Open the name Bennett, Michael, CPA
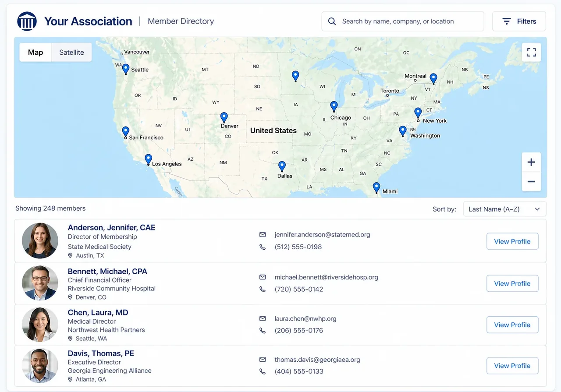Image resolution: width=561 pixels, height=392 pixels. [x=107, y=271]
